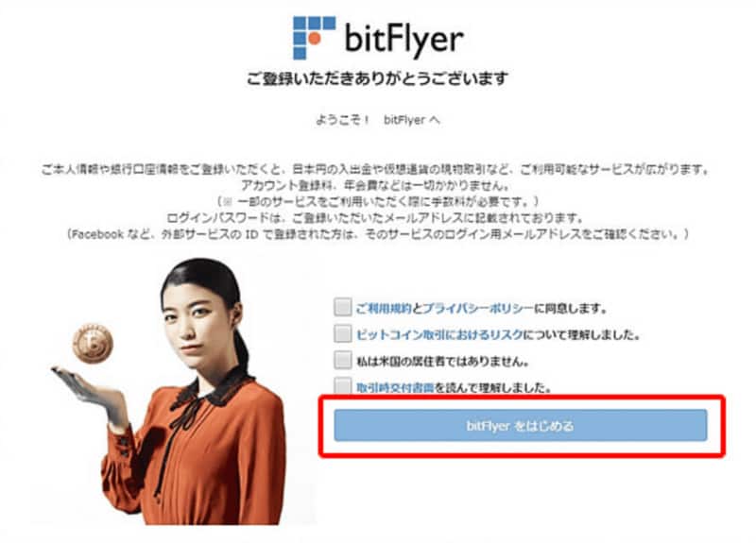Click the 私は米国の居住者ではありません label text
756x543 pixels.
coord(442,361)
